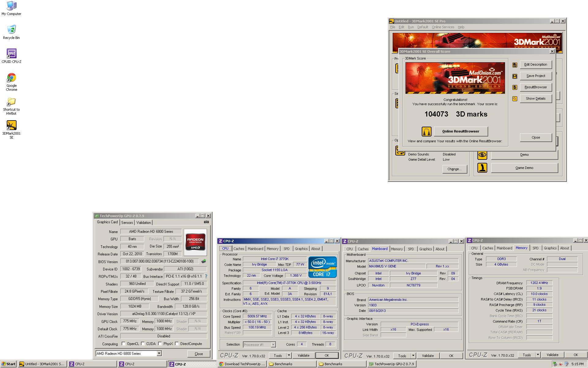Image resolution: width=588 pixels, height=368 pixels.
Task: Click the Game Demo joystick icon
Action: (x=482, y=168)
